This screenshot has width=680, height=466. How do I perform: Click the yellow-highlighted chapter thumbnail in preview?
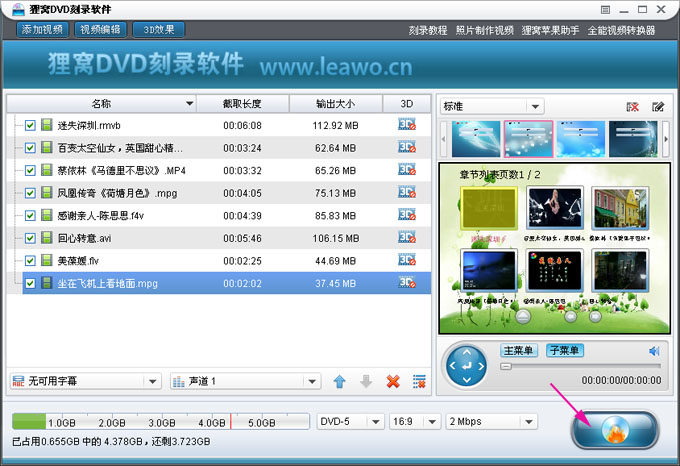[x=489, y=208]
